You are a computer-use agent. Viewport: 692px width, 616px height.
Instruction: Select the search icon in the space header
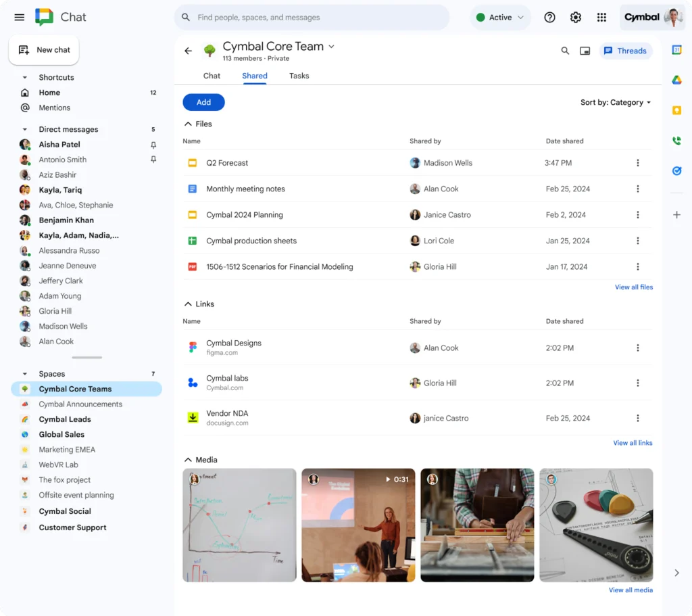[x=565, y=51]
